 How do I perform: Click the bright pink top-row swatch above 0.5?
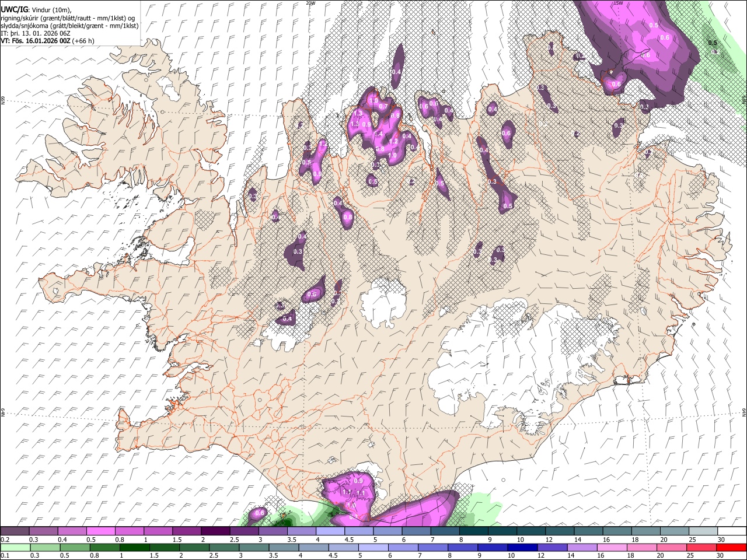click(101, 531)
